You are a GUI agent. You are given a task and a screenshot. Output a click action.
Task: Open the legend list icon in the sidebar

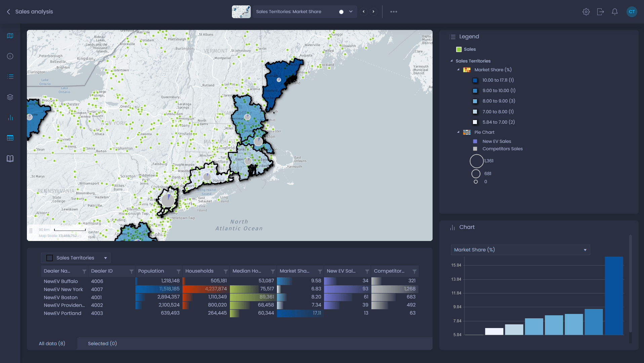(10, 77)
